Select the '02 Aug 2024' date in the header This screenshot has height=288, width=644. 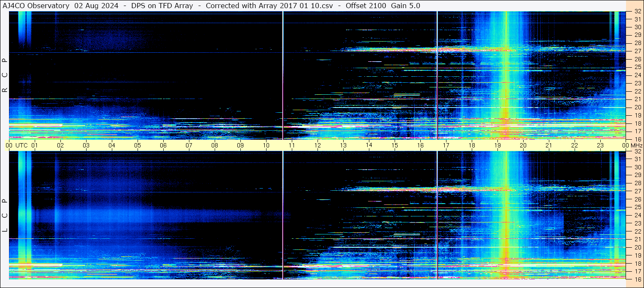96,6
